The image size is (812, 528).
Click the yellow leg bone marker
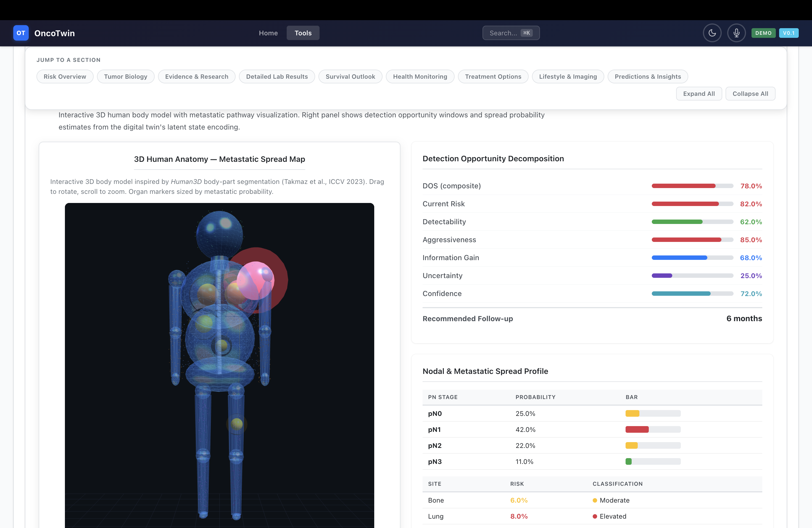pos(237,424)
